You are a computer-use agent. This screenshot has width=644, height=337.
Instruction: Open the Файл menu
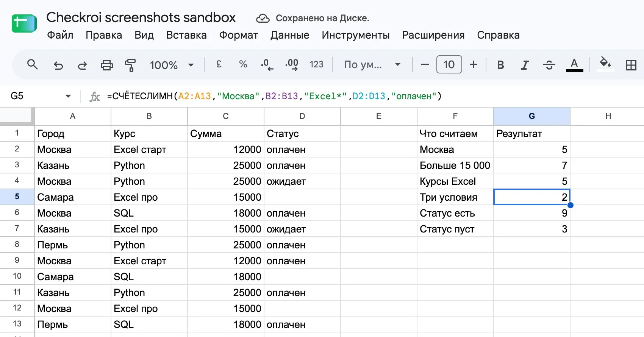coord(60,35)
